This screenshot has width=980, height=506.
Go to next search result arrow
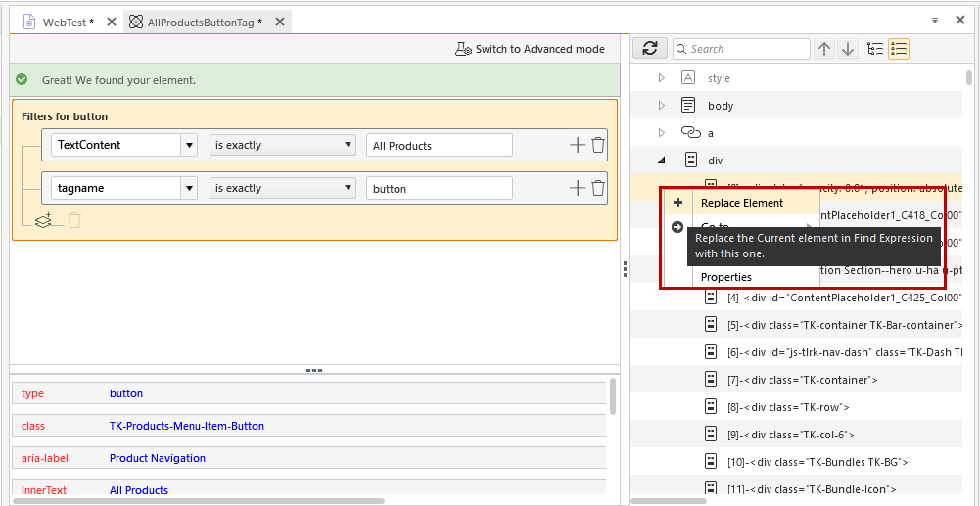pyautogui.click(x=848, y=49)
